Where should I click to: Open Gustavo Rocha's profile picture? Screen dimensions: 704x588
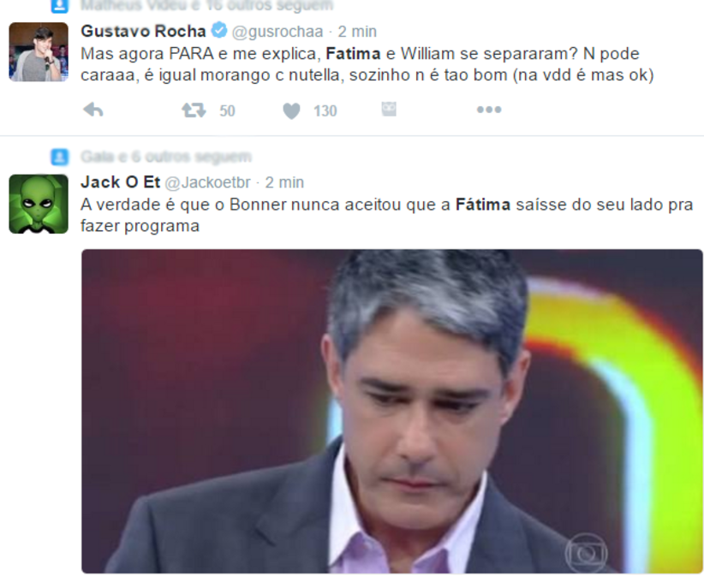(39, 52)
